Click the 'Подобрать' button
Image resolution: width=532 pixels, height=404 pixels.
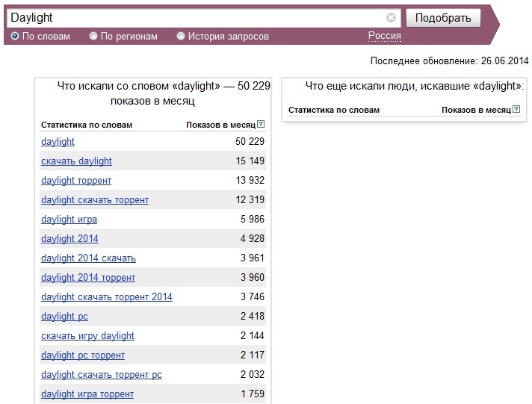443,18
